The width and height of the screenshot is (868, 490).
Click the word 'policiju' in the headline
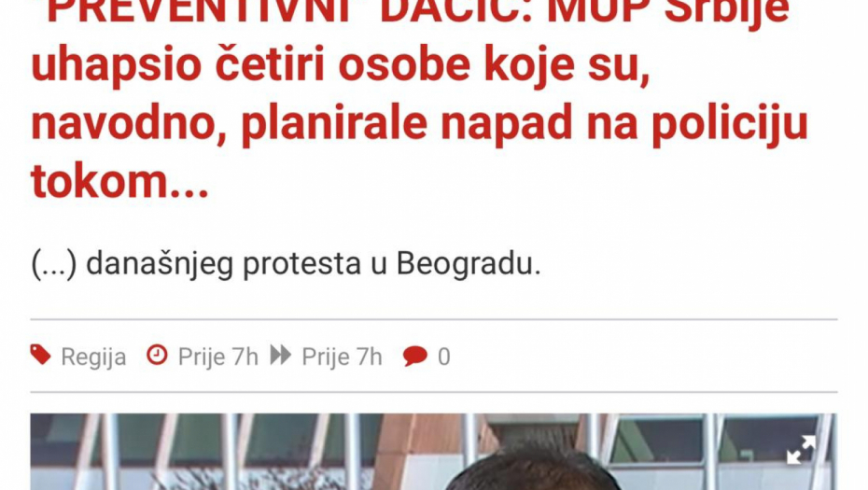[730, 124]
